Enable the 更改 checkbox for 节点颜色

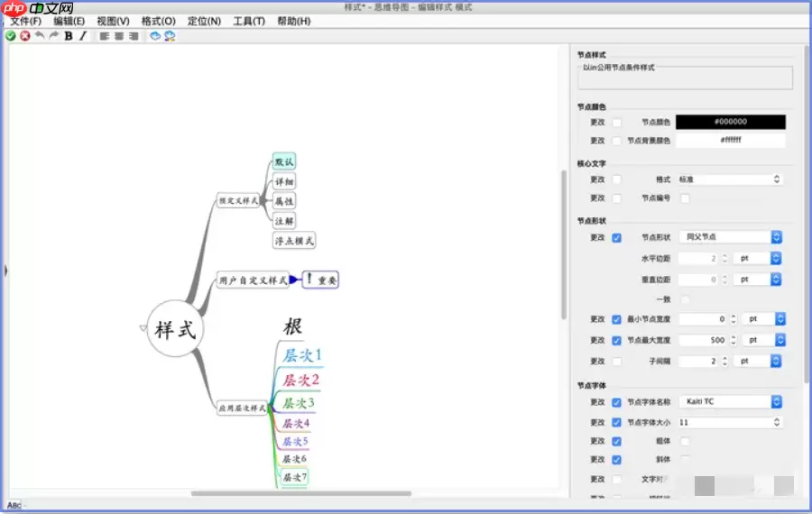click(x=617, y=122)
